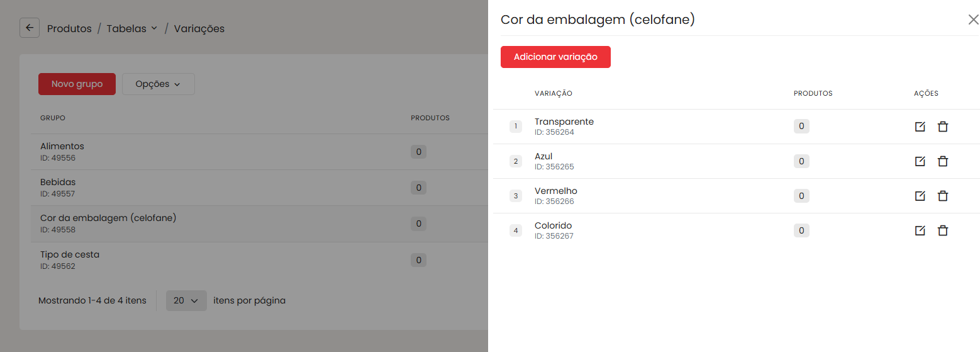Edit the Vermelho variation

coord(920,196)
